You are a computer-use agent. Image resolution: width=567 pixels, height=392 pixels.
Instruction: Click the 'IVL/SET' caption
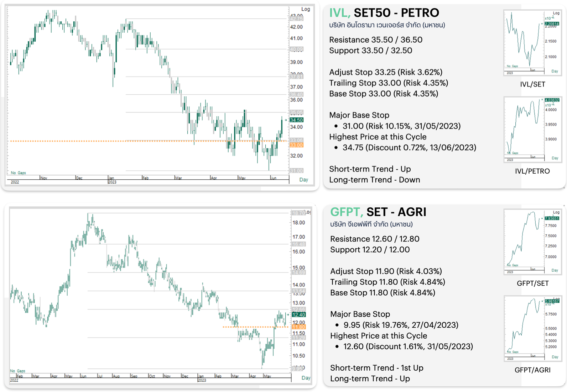point(532,85)
